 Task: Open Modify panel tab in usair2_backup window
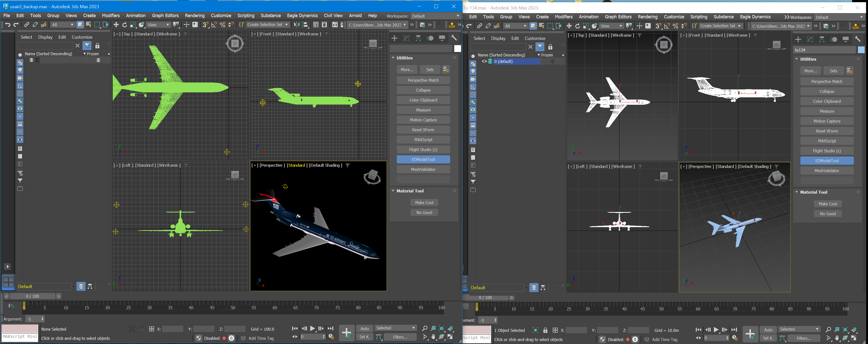[x=407, y=38]
